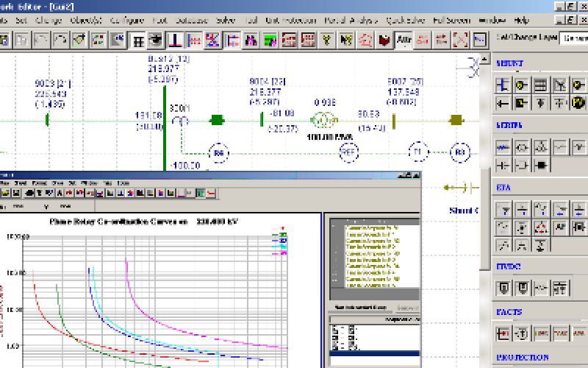The width and height of the screenshot is (588, 368).
Task: Click the cyan legend entry in curve plot
Action: click(279, 247)
